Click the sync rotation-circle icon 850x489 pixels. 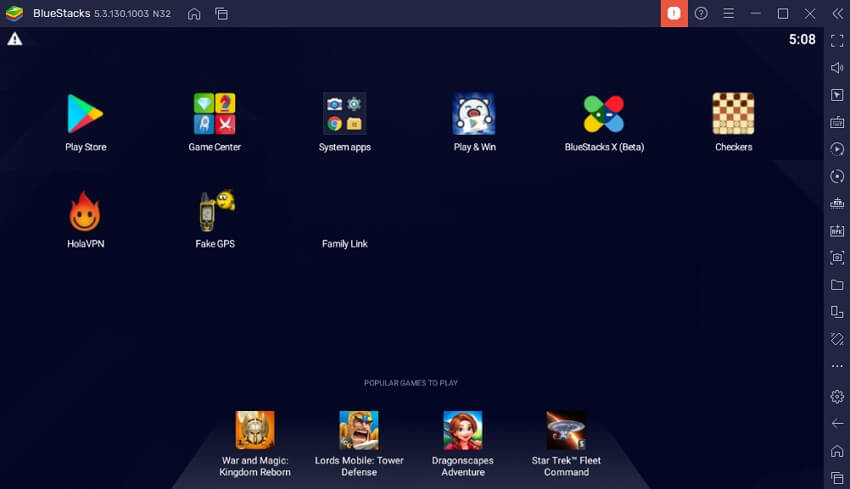coord(837,176)
